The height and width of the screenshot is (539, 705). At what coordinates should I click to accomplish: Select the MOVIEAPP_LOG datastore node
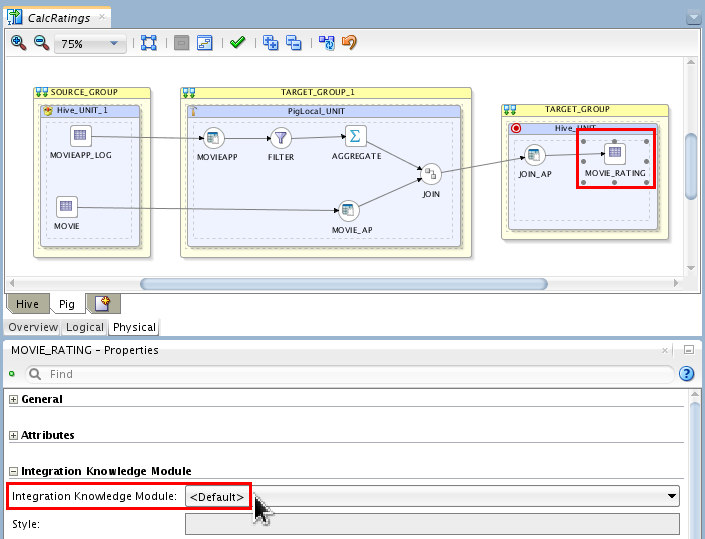click(80, 136)
